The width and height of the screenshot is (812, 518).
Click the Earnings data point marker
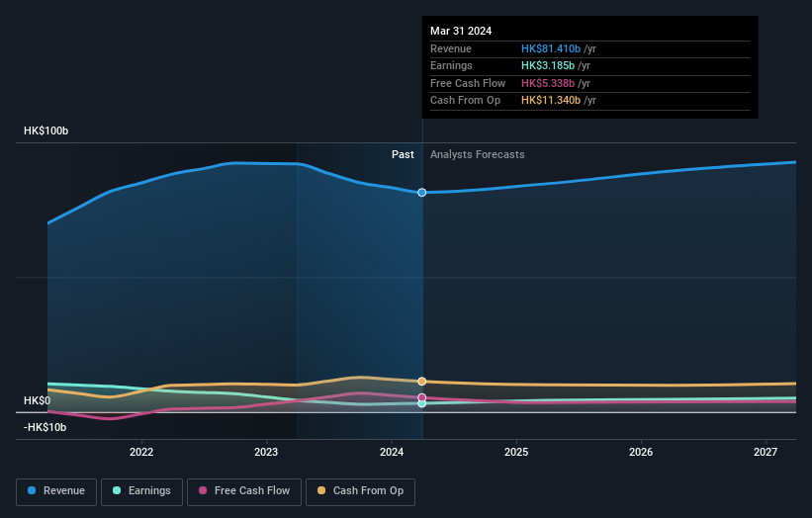point(422,403)
